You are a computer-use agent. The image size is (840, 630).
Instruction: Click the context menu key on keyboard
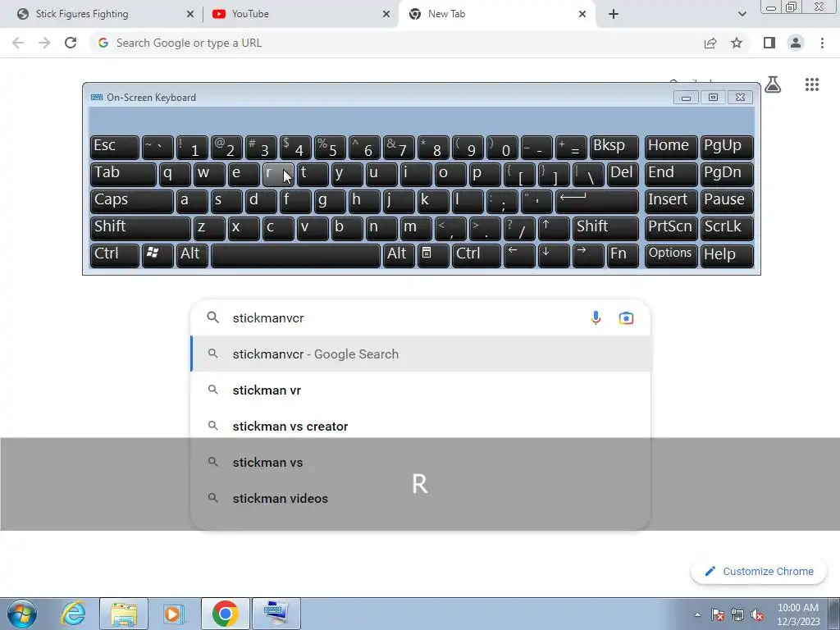tap(433, 255)
